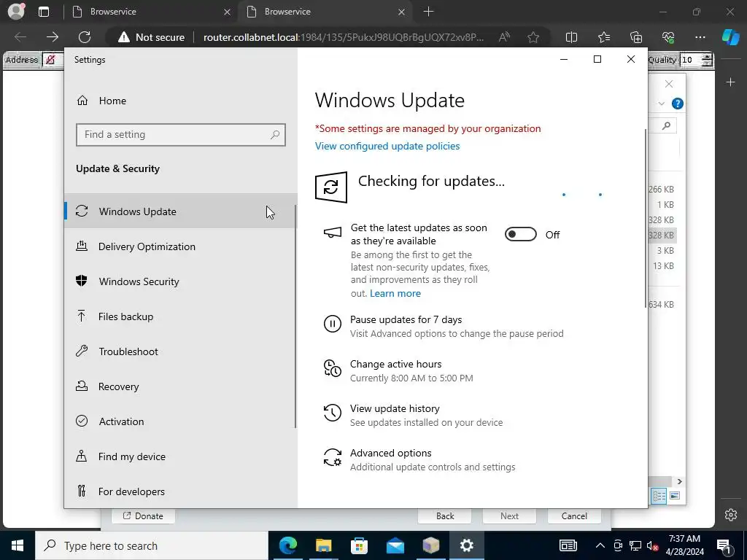Viewport: 747px width, 560px height.
Task: Click the megaphone icon beside latest updates
Action: coord(333,233)
